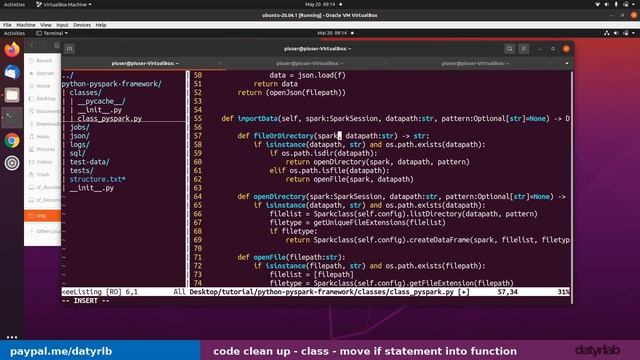The image size is (640, 360).
Task: Launch Google Chrome from the dock
Action: [x=12, y=140]
